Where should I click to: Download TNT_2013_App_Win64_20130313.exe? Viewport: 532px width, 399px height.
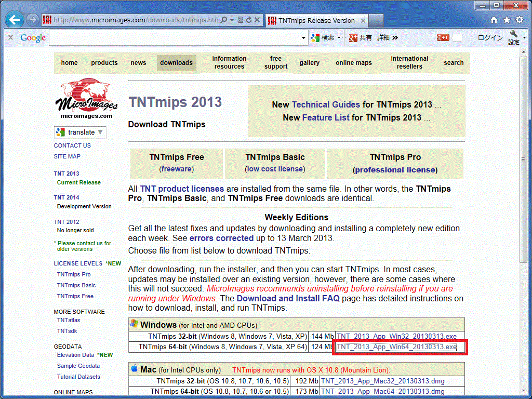(x=396, y=347)
